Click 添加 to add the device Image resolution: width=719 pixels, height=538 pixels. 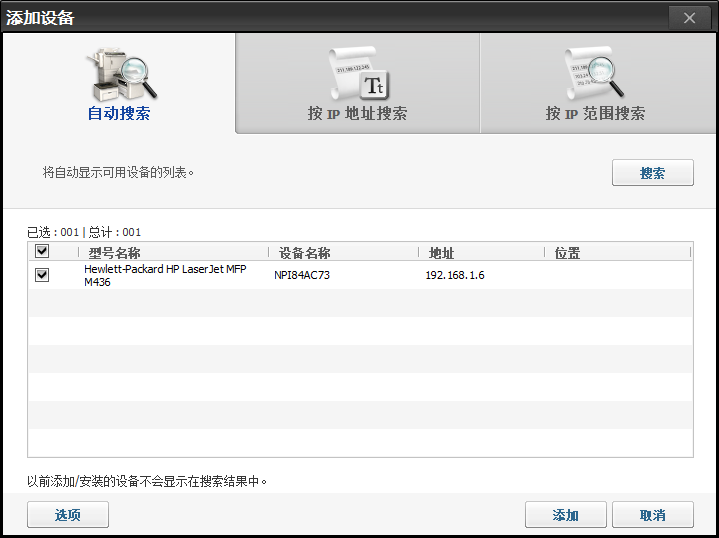point(565,515)
